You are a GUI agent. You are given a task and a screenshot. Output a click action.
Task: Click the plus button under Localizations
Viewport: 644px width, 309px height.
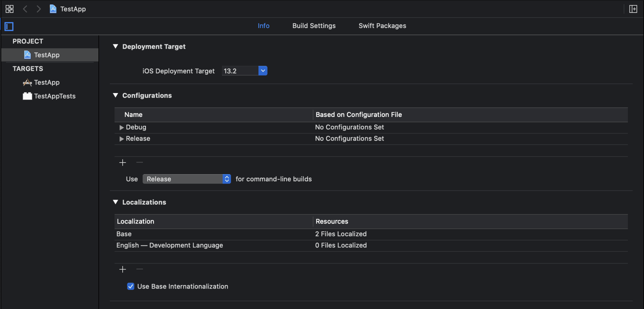click(123, 269)
